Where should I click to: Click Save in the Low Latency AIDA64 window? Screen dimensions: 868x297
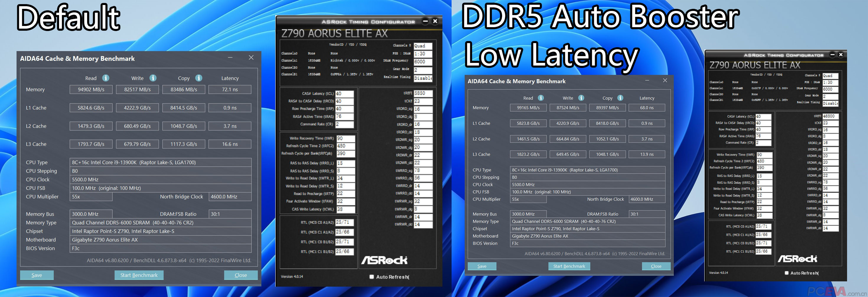[x=482, y=266]
